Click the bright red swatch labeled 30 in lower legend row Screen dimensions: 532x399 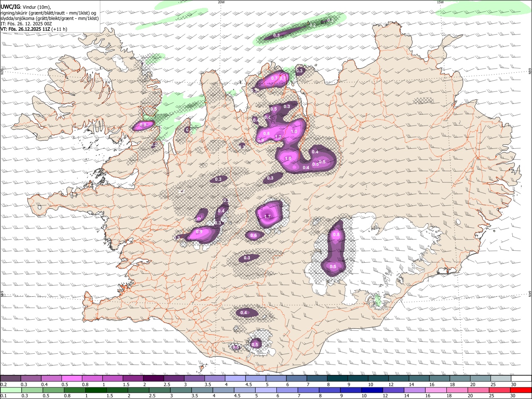(x=521, y=390)
